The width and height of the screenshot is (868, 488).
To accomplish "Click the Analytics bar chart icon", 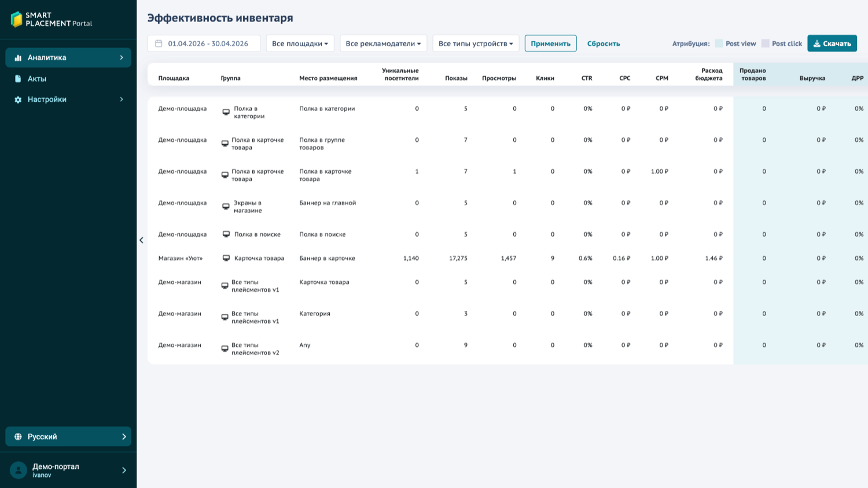I will 18,58.
